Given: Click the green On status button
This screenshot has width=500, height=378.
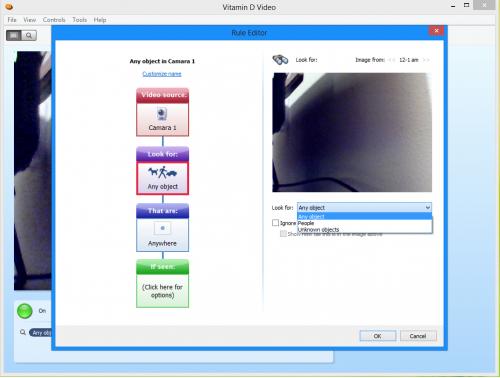Looking at the screenshot, I should click(24, 311).
